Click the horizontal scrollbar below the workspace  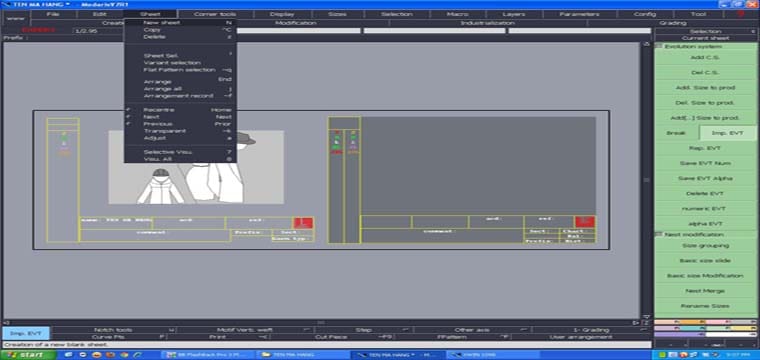point(320,322)
